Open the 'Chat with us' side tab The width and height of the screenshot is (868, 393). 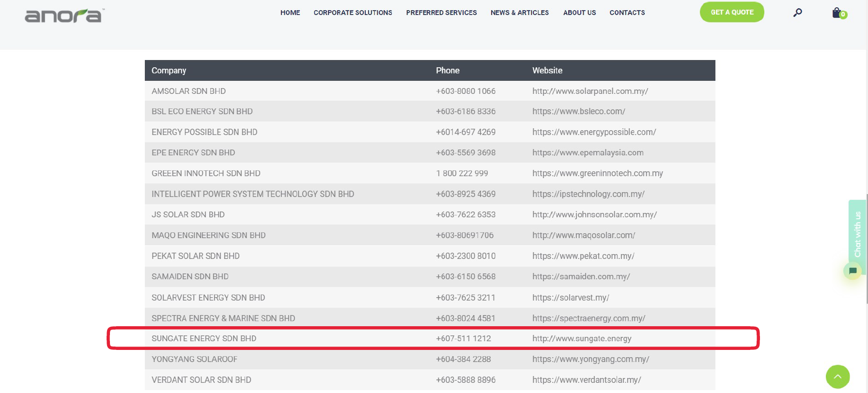coord(857,234)
